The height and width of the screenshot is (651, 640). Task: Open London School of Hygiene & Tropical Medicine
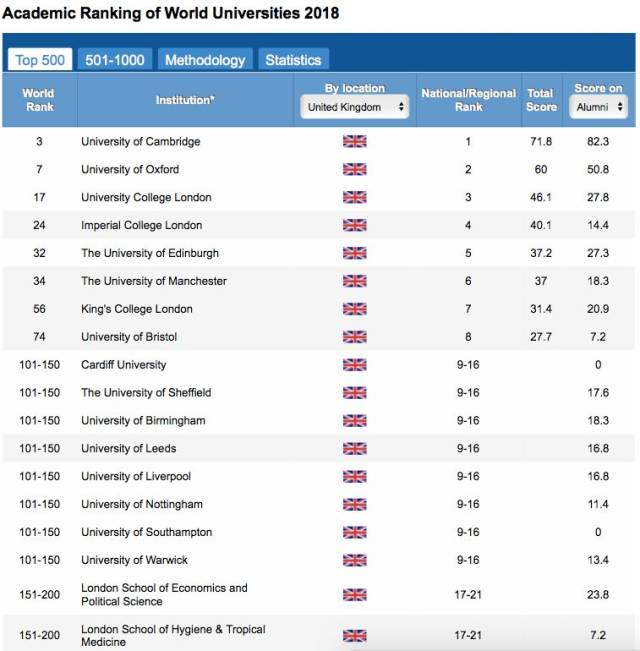click(x=173, y=635)
